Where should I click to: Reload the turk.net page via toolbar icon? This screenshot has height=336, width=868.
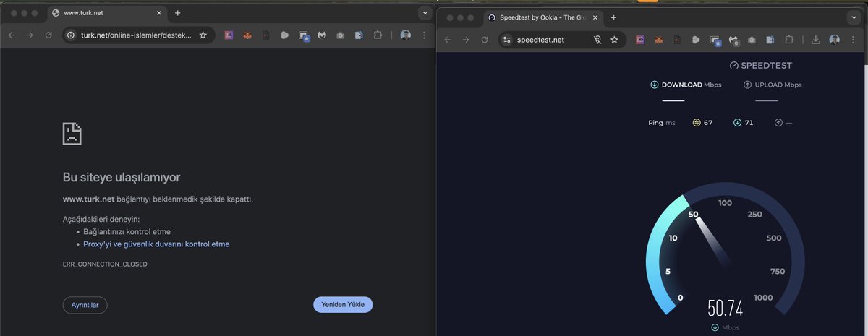coord(48,35)
